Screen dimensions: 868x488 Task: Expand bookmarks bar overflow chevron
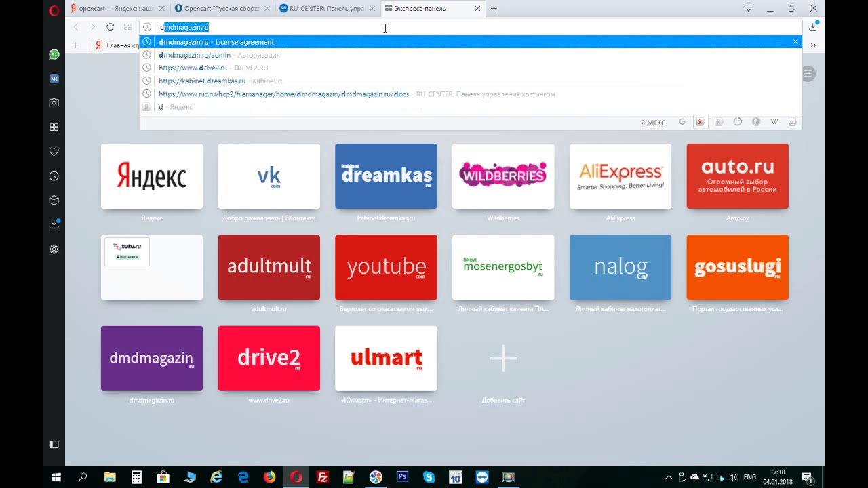[813, 45]
